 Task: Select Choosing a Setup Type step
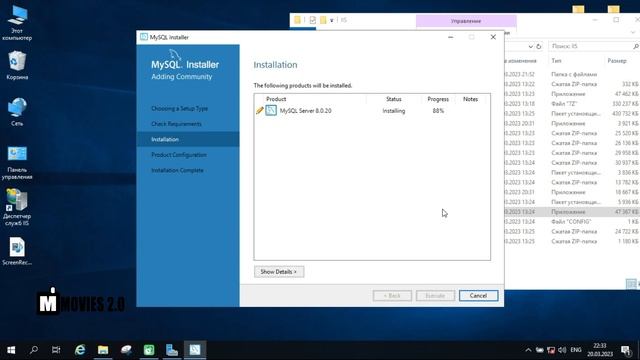coord(180,109)
